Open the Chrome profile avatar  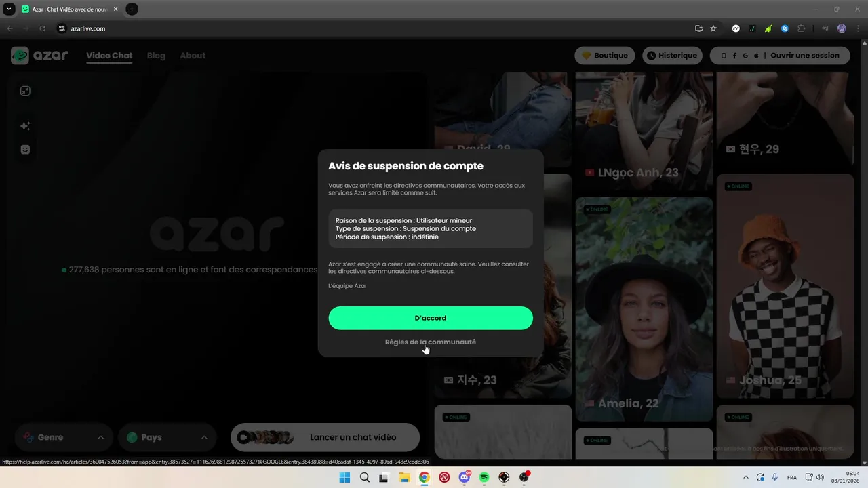click(842, 28)
